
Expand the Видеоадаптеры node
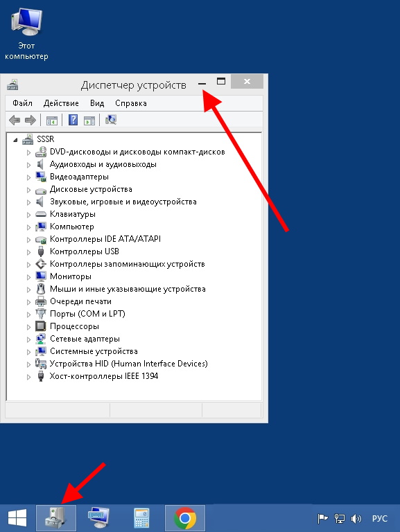tap(29, 177)
